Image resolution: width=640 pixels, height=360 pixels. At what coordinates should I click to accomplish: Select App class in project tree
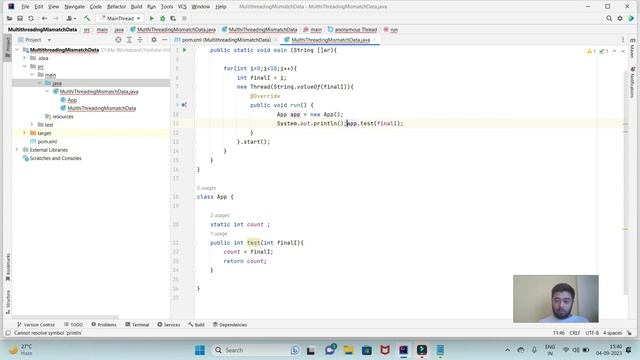coord(72,100)
